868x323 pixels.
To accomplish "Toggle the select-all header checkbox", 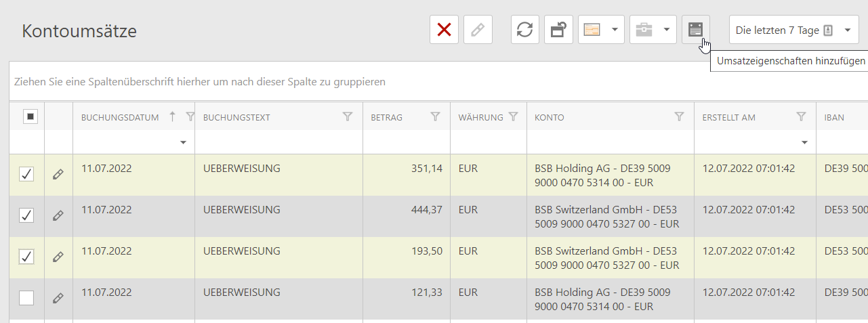I will [30, 116].
